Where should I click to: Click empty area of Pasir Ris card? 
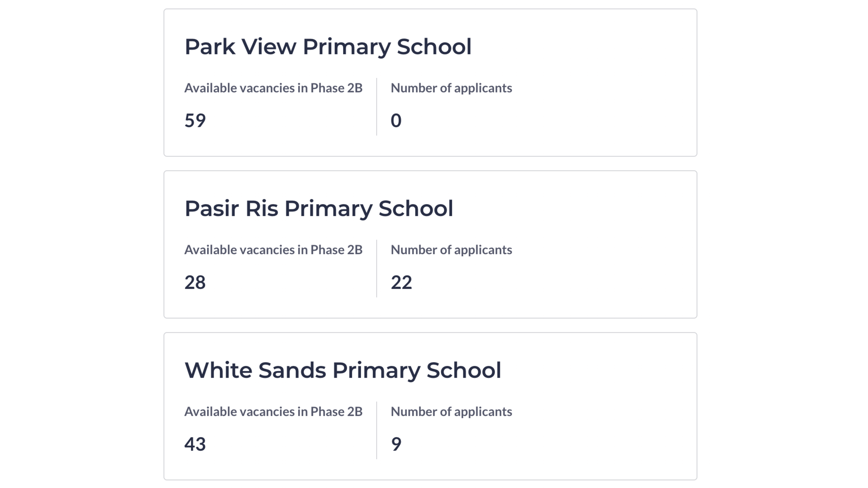[606, 269]
